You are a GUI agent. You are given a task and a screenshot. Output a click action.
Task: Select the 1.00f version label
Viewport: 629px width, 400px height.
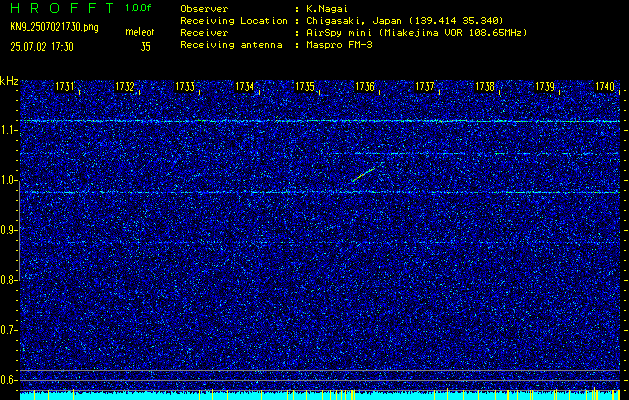(138, 8)
